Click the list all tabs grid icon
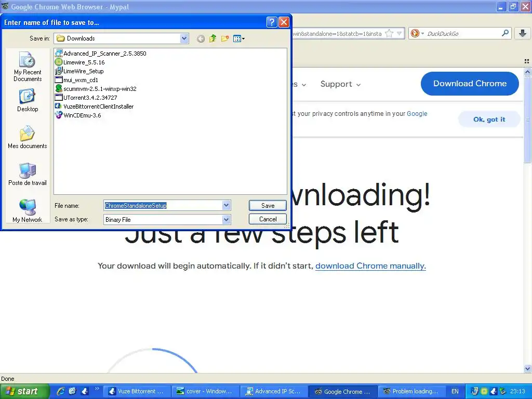This screenshot has height=399, width=532. point(527,61)
